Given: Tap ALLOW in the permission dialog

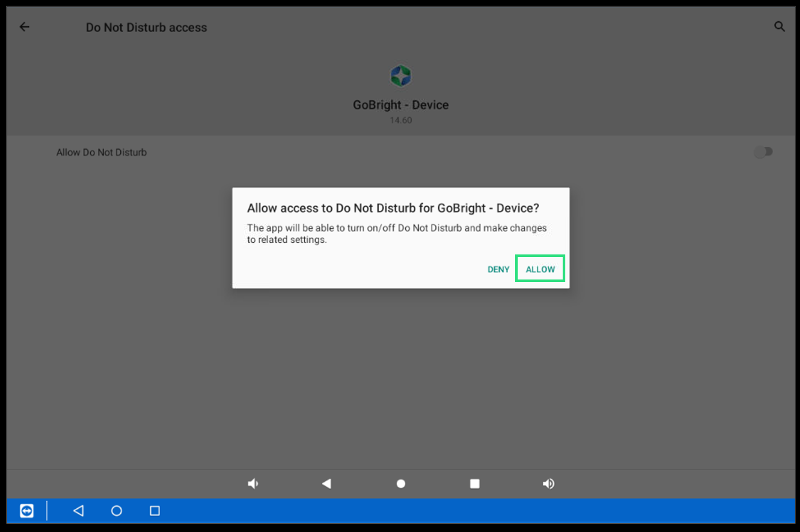Looking at the screenshot, I should [x=540, y=269].
